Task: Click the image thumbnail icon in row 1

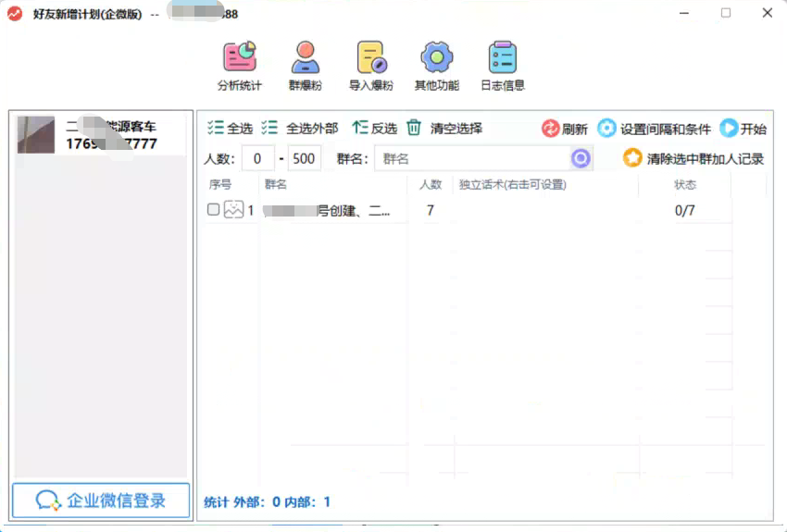Action: coord(233,210)
